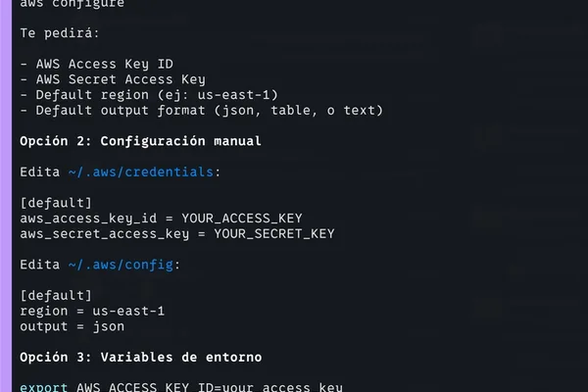Click the 'region = us-east-1' line

tap(92, 311)
